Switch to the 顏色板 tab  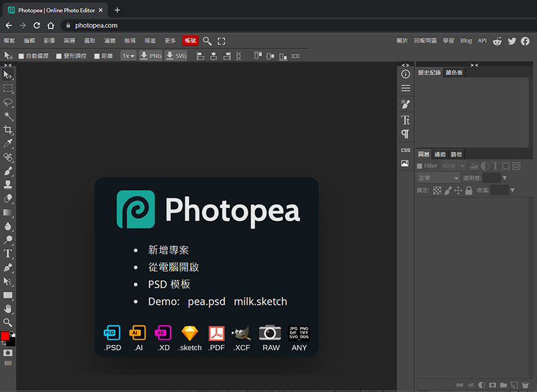[x=454, y=72]
